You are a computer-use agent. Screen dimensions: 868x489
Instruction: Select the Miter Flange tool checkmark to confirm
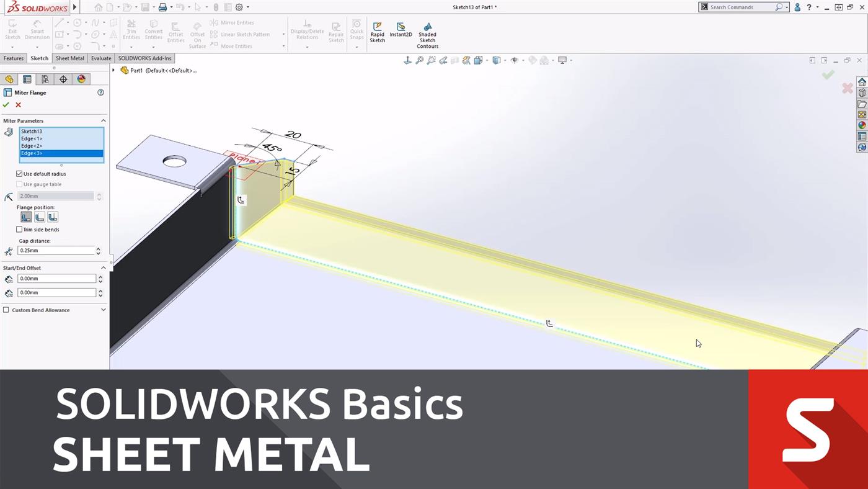(6, 104)
